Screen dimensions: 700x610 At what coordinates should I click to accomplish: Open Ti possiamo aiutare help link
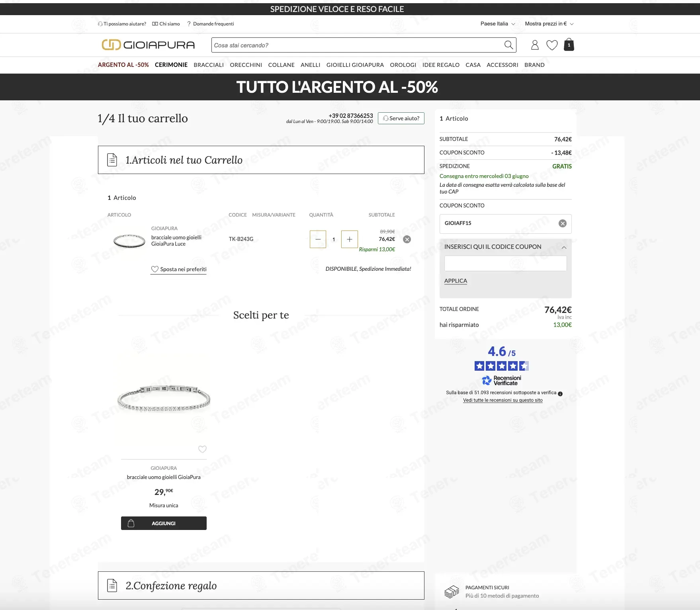pos(122,24)
